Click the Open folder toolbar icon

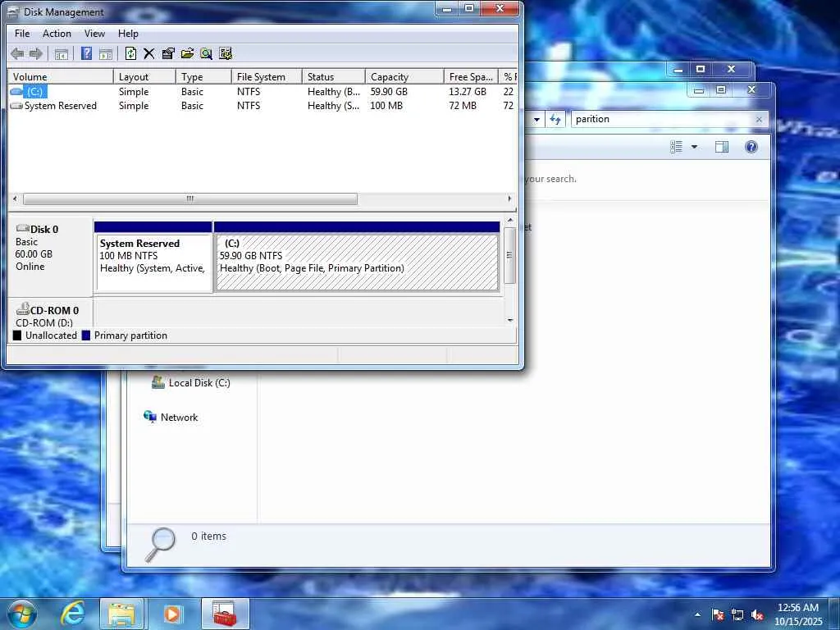tap(187, 53)
